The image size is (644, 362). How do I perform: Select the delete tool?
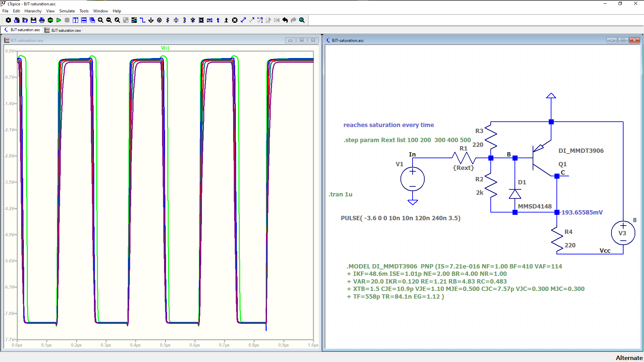pyautogui.click(x=235, y=20)
